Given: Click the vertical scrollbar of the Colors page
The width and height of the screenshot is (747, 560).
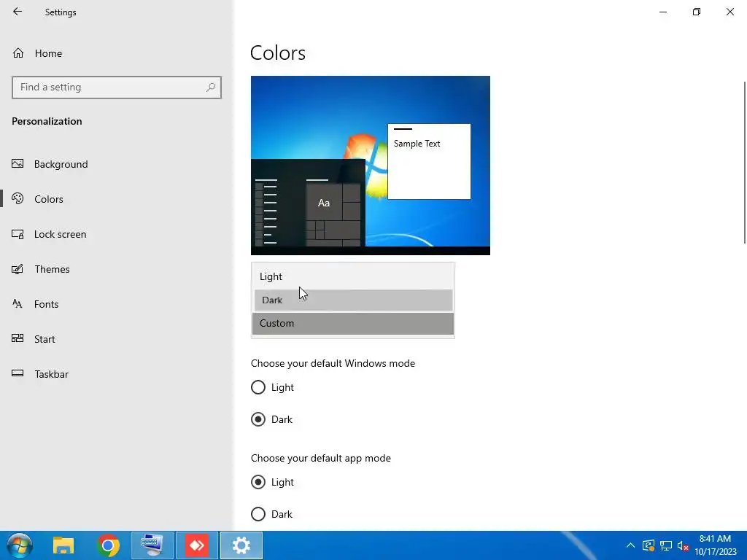Looking at the screenshot, I should [x=744, y=163].
